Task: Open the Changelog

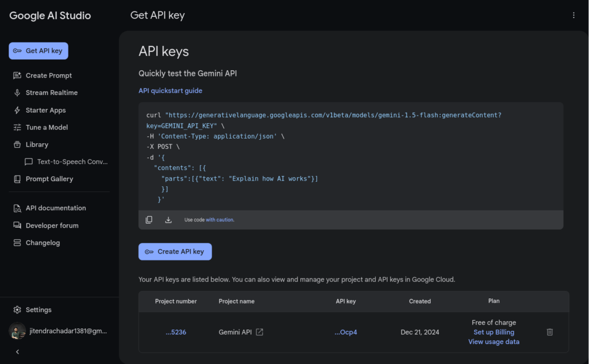Action: click(x=43, y=243)
